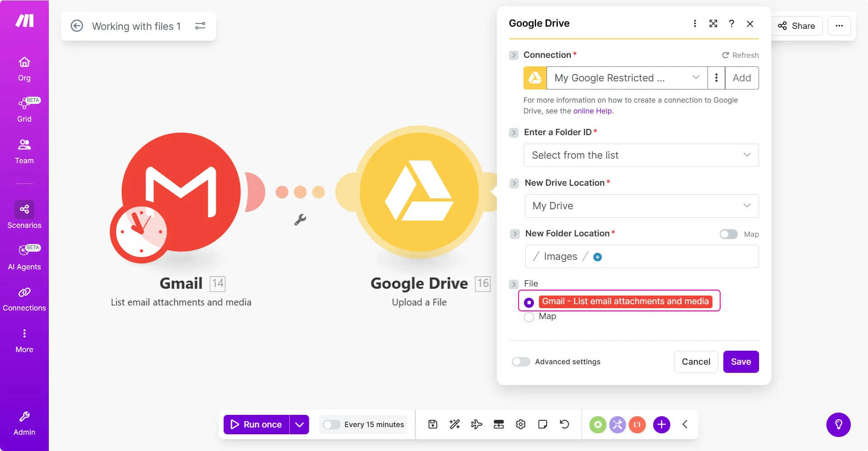868x451 pixels.
Task: Click the Save scenario disk icon
Action: 433,424
